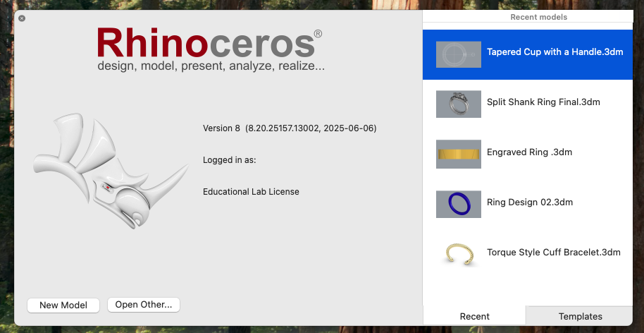Click Engraved Ring .3dm filename
644x333 pixels.
click(x=529, y=152)
